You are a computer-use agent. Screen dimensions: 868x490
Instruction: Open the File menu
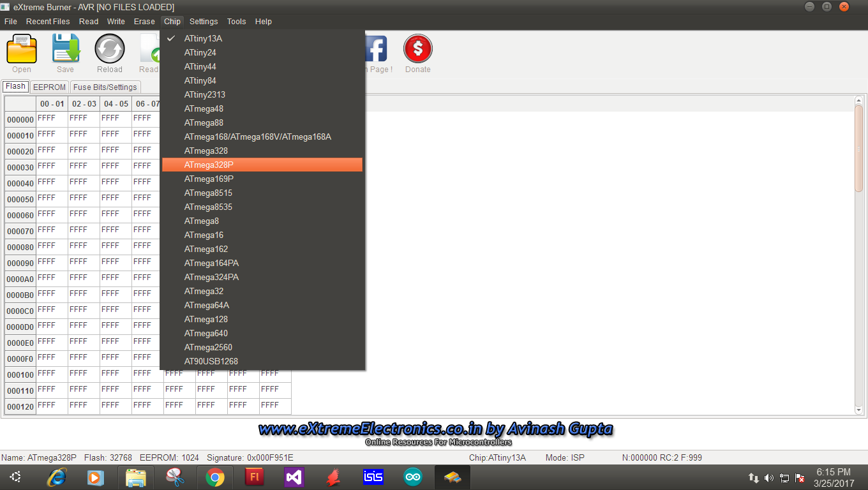tap(11, 21)
